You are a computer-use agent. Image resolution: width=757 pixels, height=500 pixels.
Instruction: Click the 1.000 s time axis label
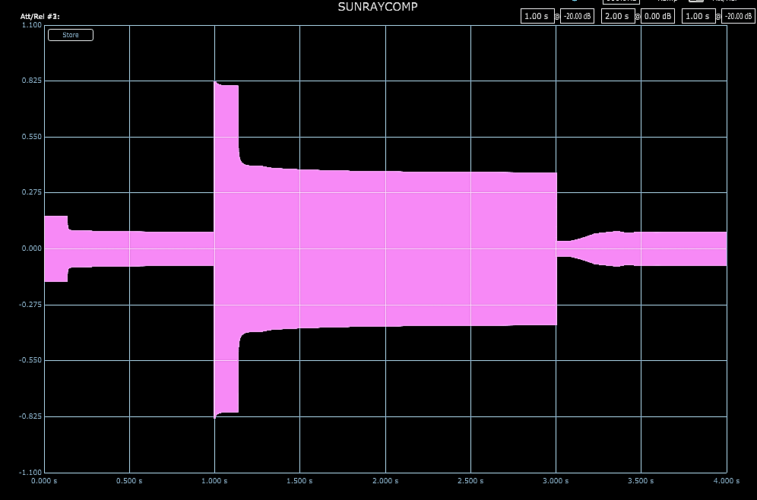[x=215, y=480]
